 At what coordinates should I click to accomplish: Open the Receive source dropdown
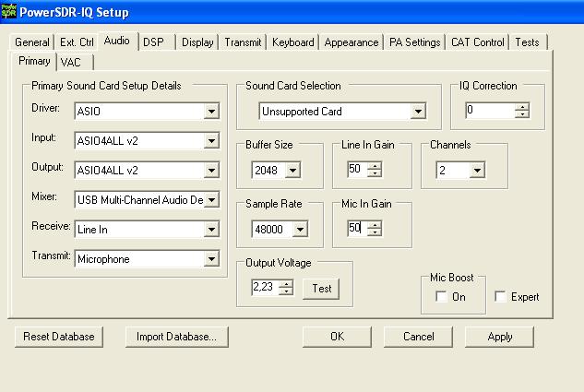click(211, 229)
